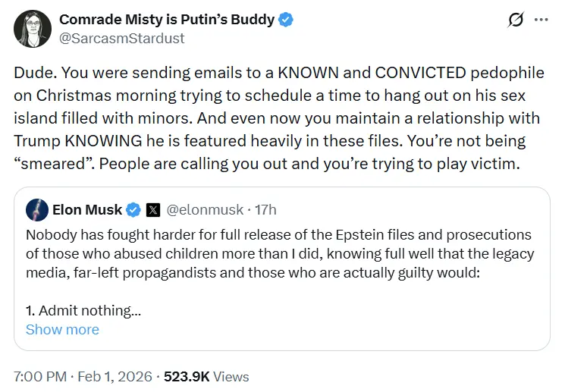This screenshot has width=565, height=392.
Task: Click verified badge beside Comrade Misty's name
Action: click(x=285, y=20)
